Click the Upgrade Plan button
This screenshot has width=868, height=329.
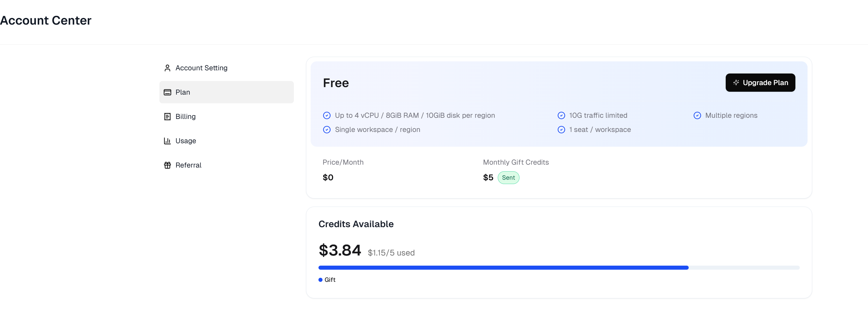pos(760,82)
